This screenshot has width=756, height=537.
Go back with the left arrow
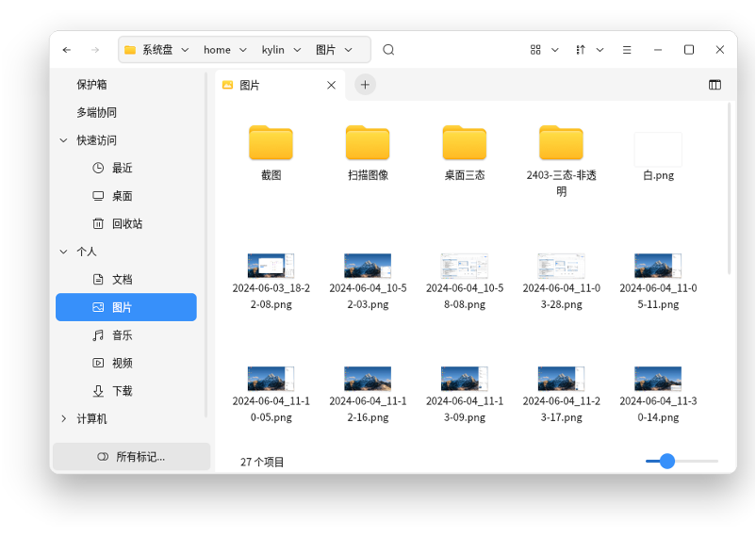click(67, 50)
